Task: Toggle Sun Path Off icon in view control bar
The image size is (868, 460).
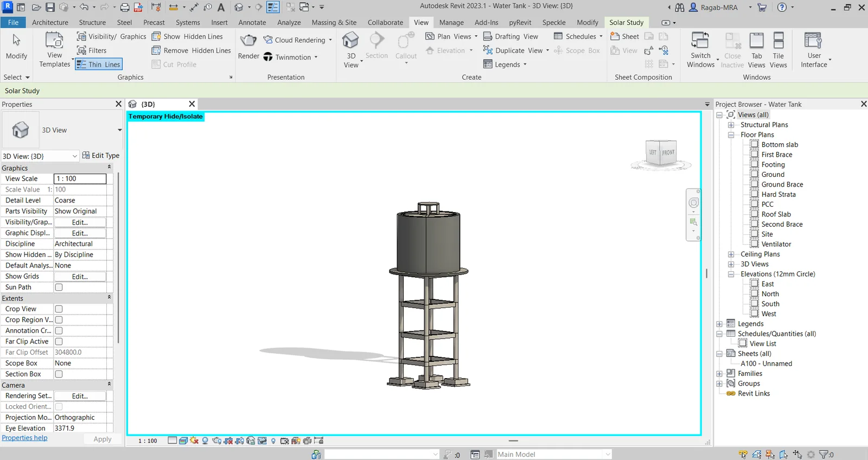Action: 194,440
